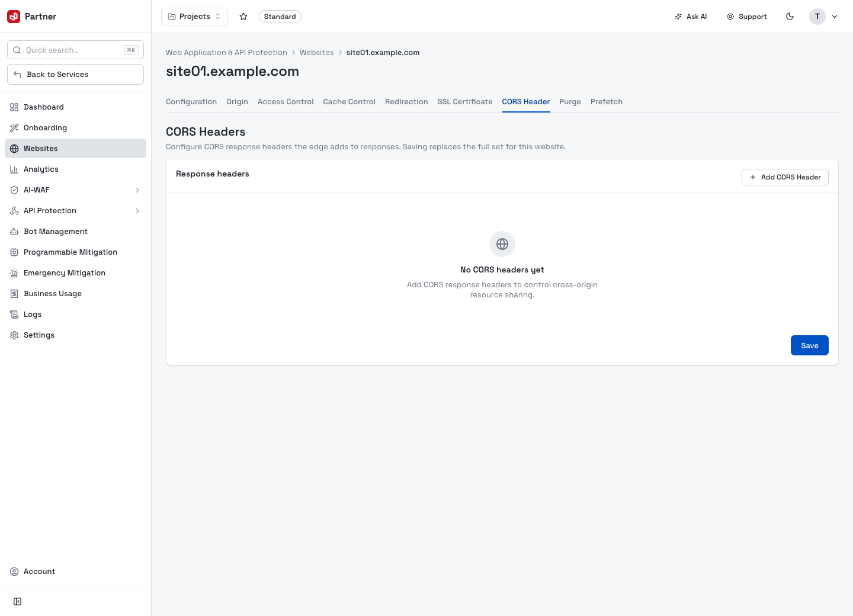The width and height of the screenshot is (853, 616).
Task: Expand the API Protection submenu chevron
Action: click(137, 211)
